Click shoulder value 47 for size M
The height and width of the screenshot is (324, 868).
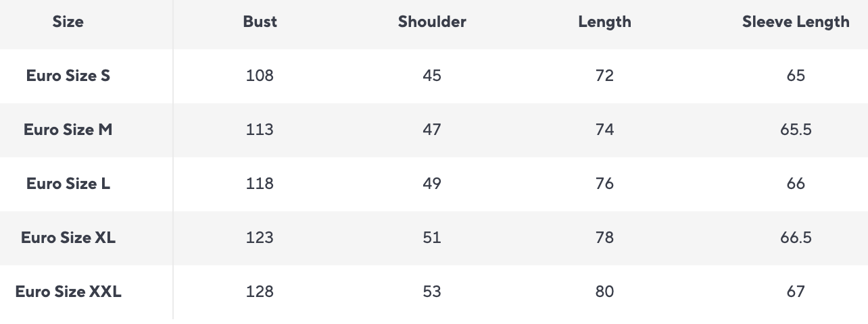point(432,130)
